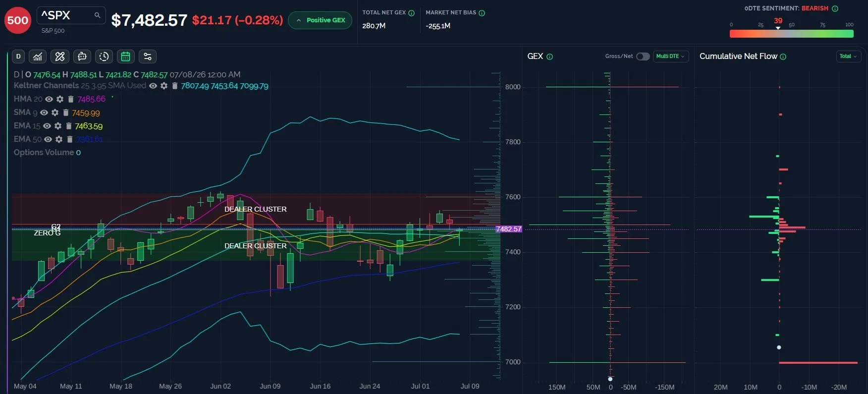
Task: Toggle Keltner Channels visibility eye
Action: point(153,86)
